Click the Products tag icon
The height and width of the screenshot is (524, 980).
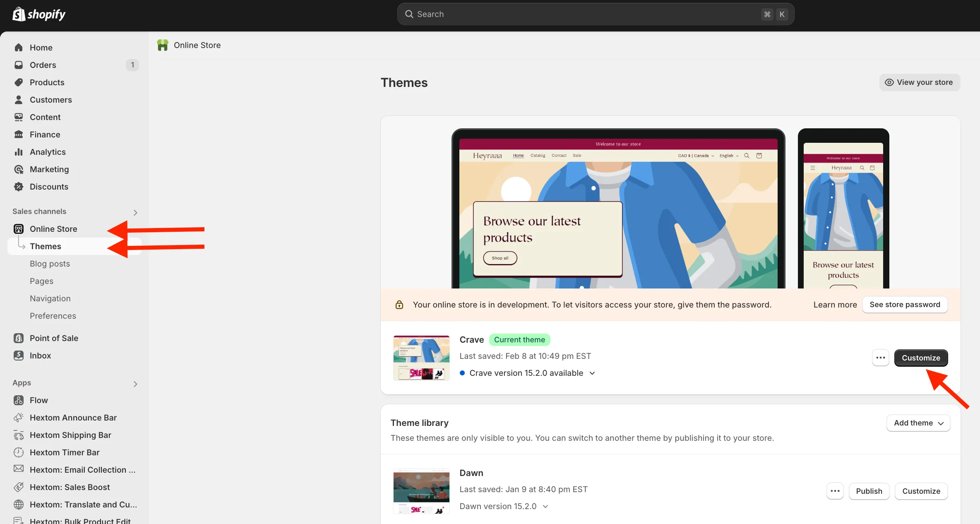tap(19, 82)
